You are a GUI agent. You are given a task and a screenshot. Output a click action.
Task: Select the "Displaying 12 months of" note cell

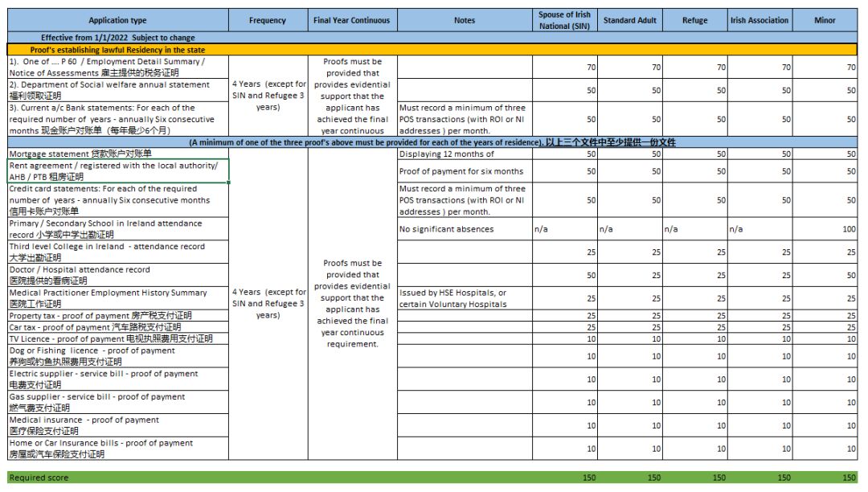click(x=464, y=154)
